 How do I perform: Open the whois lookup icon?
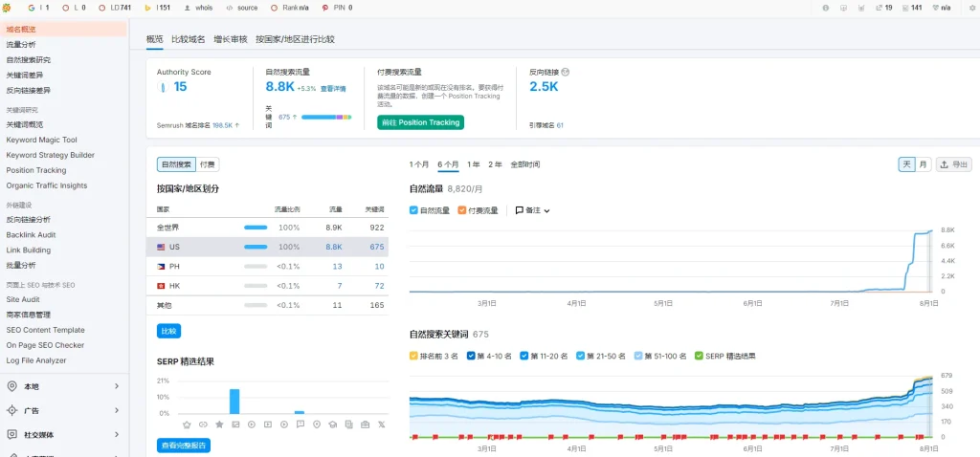pyautogui.click(x=188, y=8)
